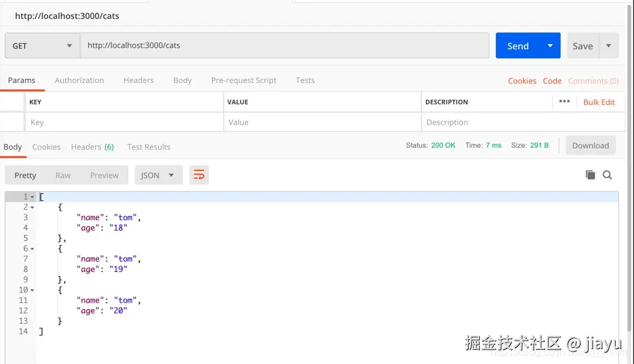Collapse the object fold arrow at line 2

(32, 208)
